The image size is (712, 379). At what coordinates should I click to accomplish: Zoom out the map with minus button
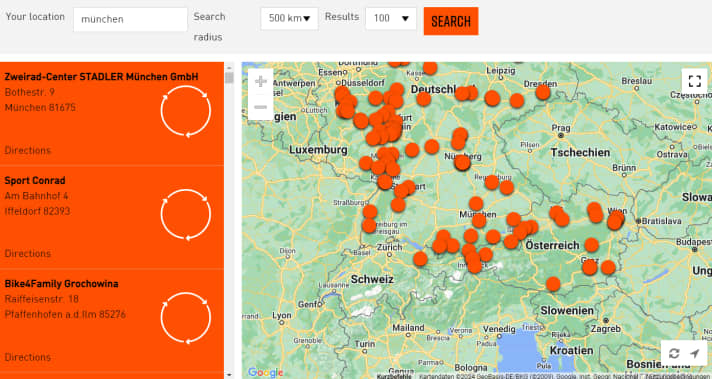pyautogui.click(x=261, y=107)
